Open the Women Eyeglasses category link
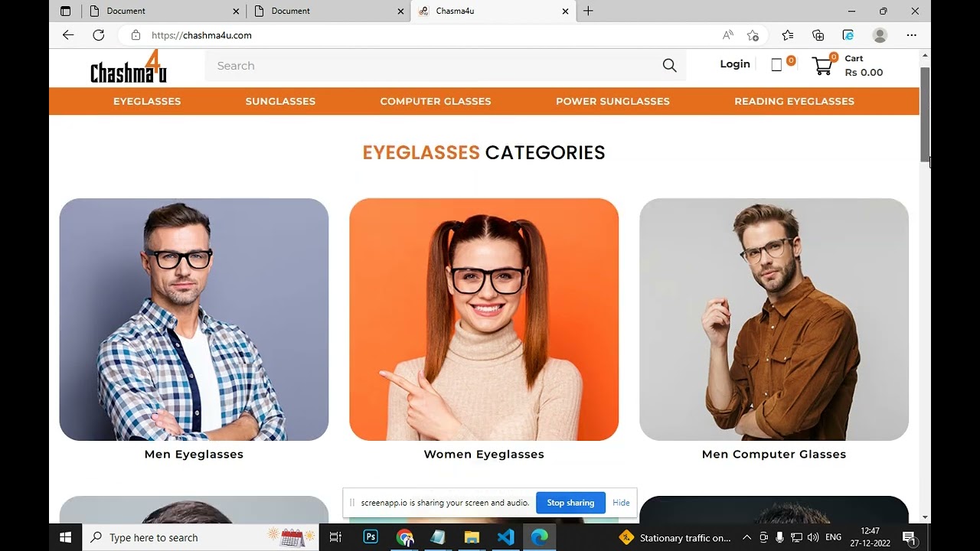Viewport: 980px width, 551px height. tap(484, 455)
